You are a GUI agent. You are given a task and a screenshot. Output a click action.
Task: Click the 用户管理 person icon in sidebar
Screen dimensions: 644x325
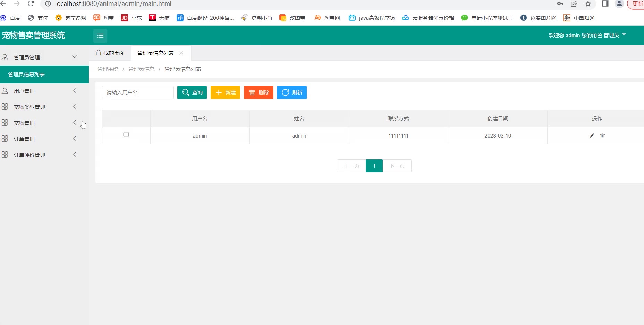pos(5,91)
